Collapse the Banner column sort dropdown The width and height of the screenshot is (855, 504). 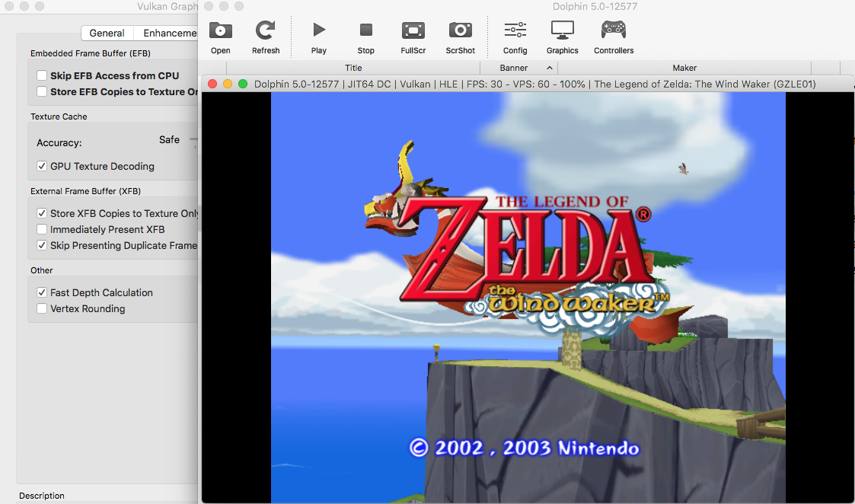coord(549,67)
